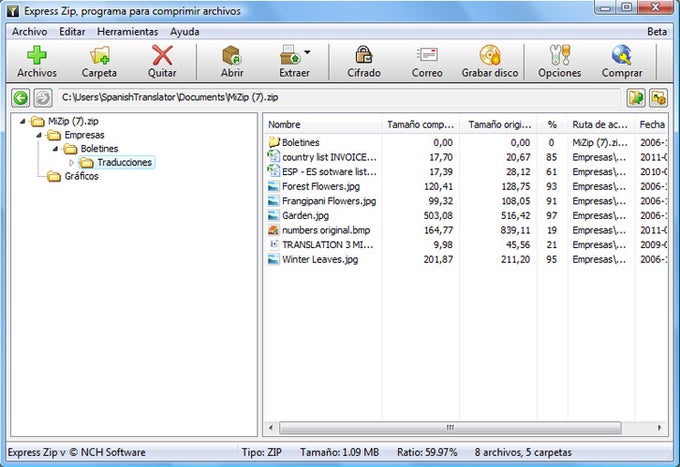This screenshot has width=680, height=467.
Task: Open the Editar menu
Action: click(x=72, y=32)
